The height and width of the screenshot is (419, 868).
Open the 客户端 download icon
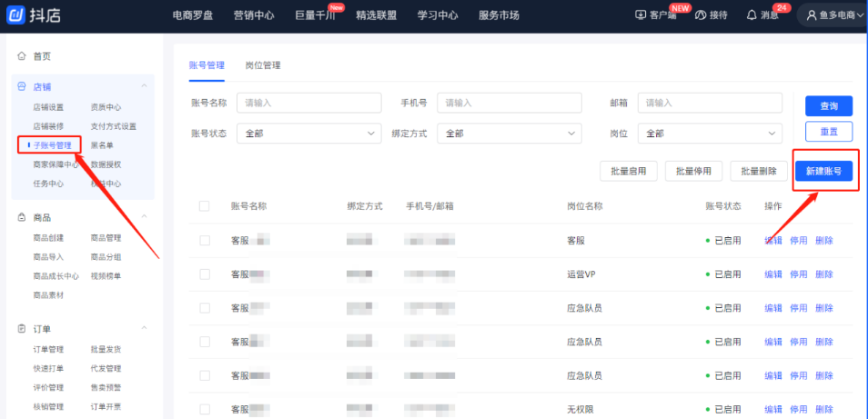(x=641, y=15)
